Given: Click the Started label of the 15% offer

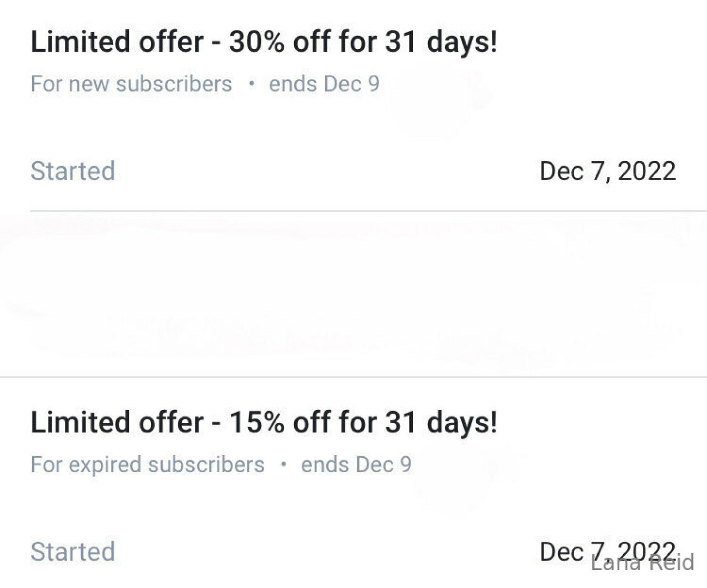Looking at the screenshot, I should click(72, 552).
